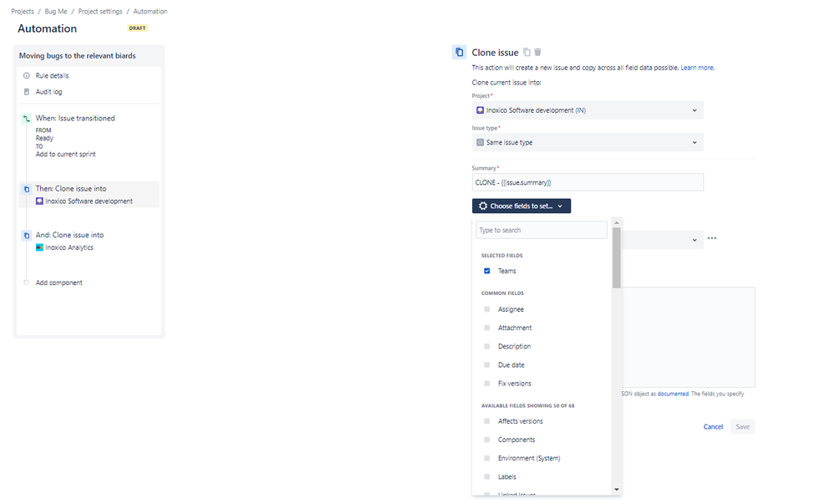This screenshot has height=504, width=835.
Task: Check the Components field checkbox
Action: tap(486, 440)
